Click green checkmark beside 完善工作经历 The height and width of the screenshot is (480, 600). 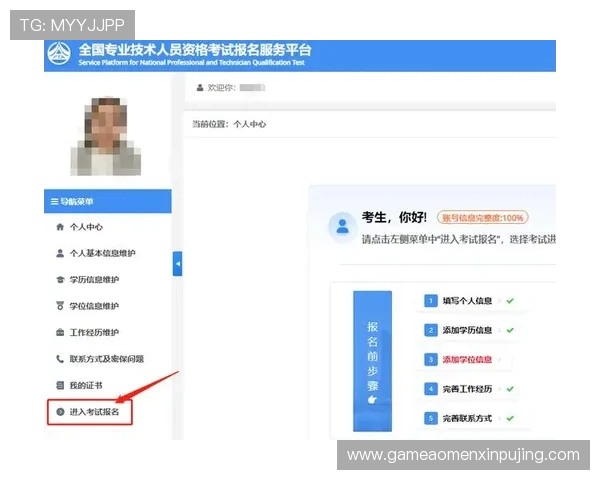click(x=510, y=389)
